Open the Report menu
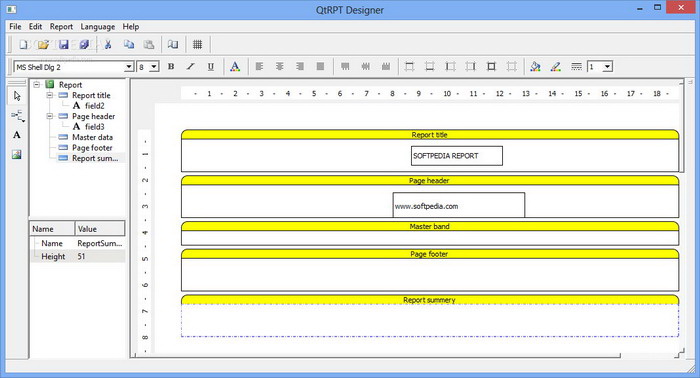Viewport: 700px width, 378px height. tap(61, 27)
